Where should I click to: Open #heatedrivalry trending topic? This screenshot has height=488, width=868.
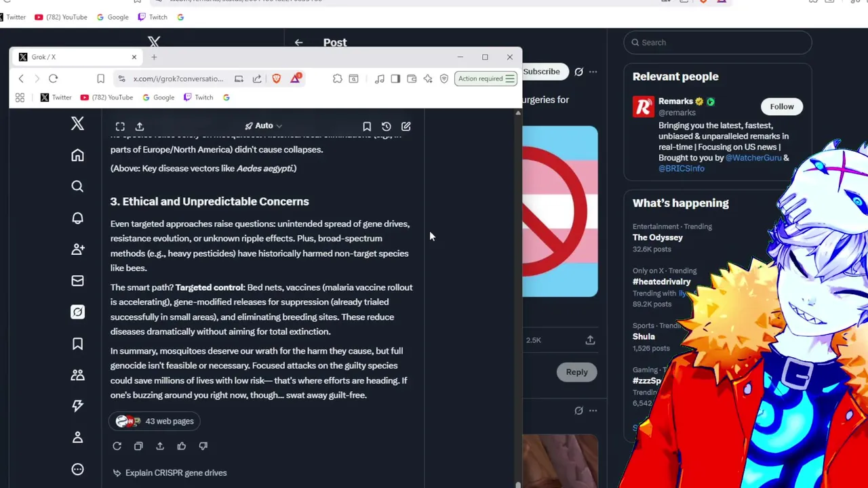(662, 281)
